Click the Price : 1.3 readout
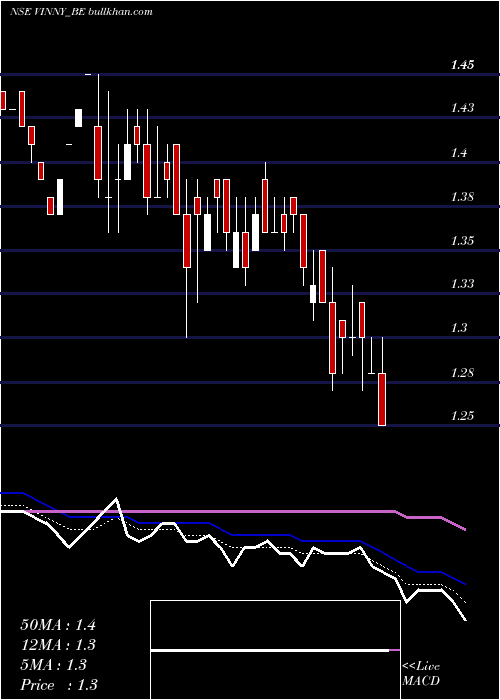Image resolution: width=500 pixels, height=700 pixels. 59,685
